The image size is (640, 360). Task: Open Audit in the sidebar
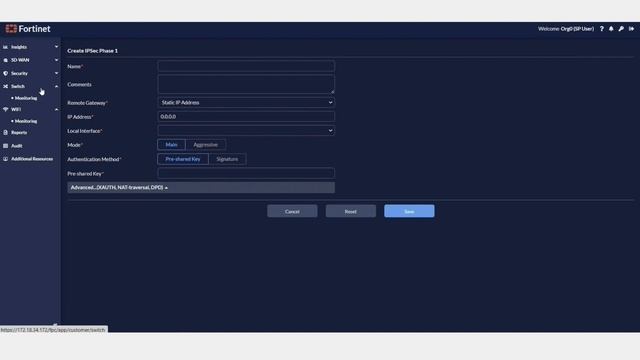point(17,146)
